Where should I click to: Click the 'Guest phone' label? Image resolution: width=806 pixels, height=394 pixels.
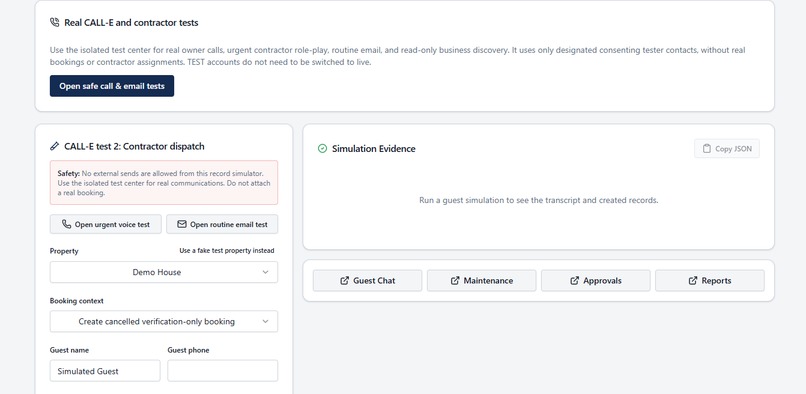[188, 350]
